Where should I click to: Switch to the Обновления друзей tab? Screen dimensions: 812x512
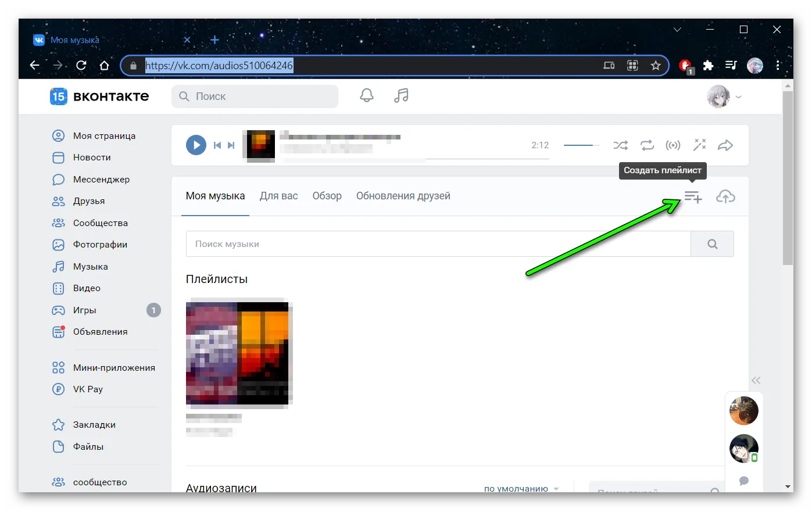[x=403, y=196]
